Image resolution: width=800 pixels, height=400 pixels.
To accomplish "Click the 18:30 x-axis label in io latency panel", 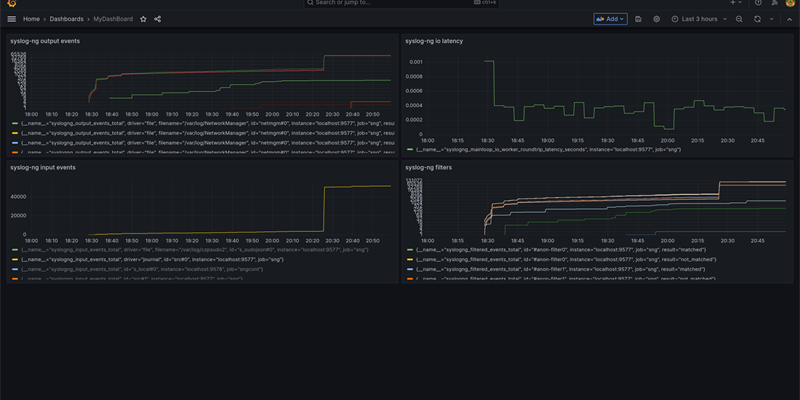I will tap(487, 140).
